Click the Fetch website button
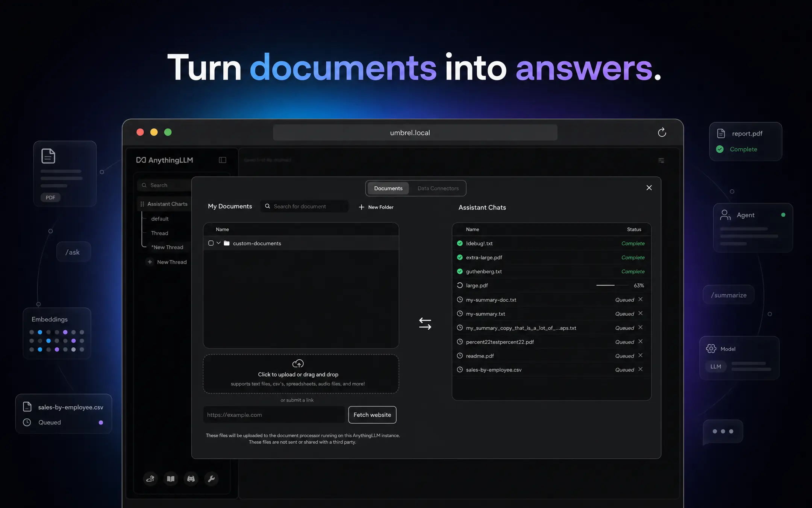 (372, 415)
